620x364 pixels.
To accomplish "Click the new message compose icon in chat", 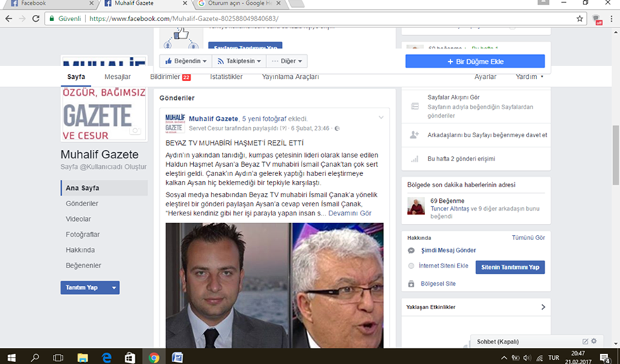I will click(x=585, y=341).
